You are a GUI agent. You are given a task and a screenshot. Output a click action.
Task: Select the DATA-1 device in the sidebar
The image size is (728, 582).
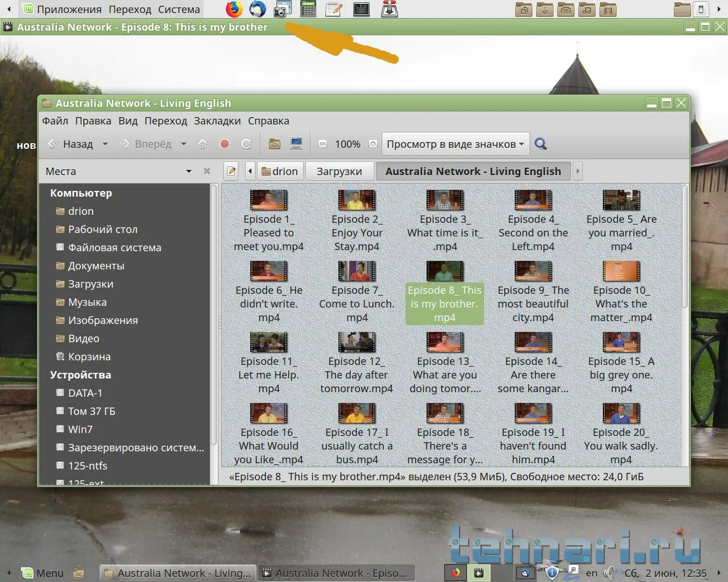tap(85, 393)
